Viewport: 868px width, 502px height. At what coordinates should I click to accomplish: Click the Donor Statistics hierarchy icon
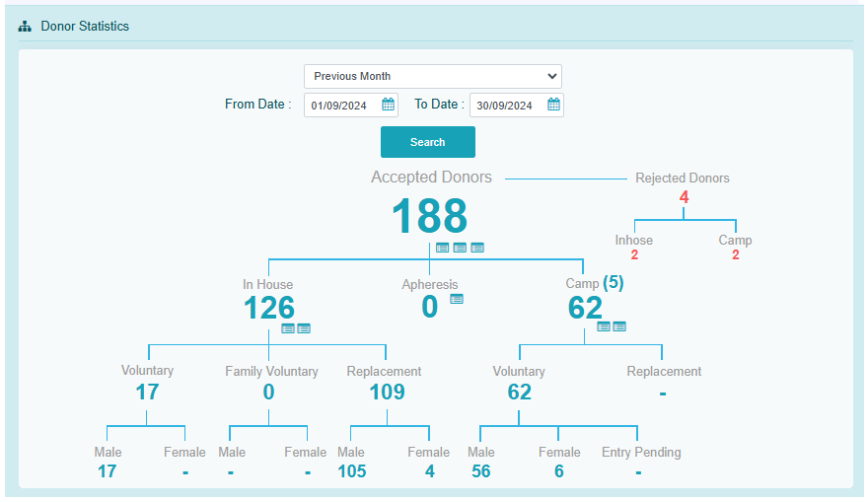[x=25, y=27]
